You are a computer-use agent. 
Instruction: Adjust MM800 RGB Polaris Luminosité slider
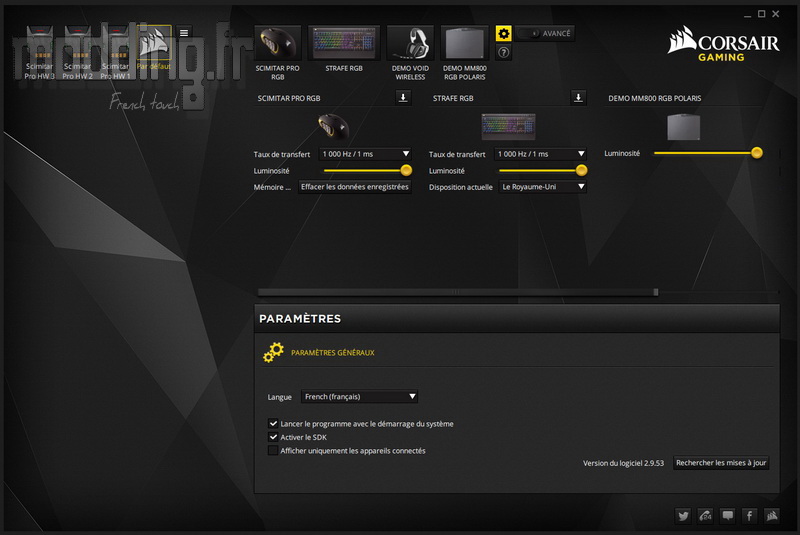(x=757, y=152)
